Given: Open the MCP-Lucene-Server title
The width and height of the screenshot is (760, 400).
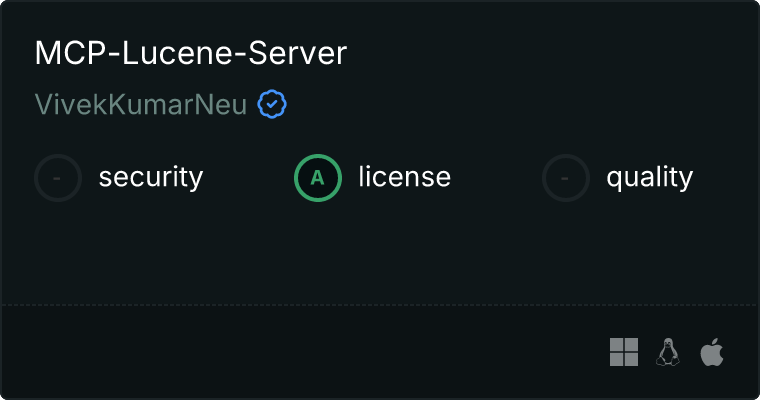Looking at the screenshot, I should [191, 53].
